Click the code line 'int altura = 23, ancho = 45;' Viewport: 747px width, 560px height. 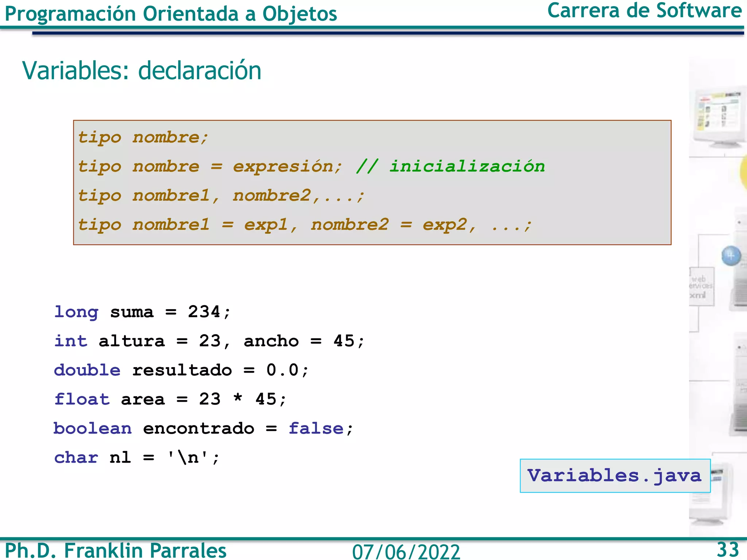tap(209, 341)
